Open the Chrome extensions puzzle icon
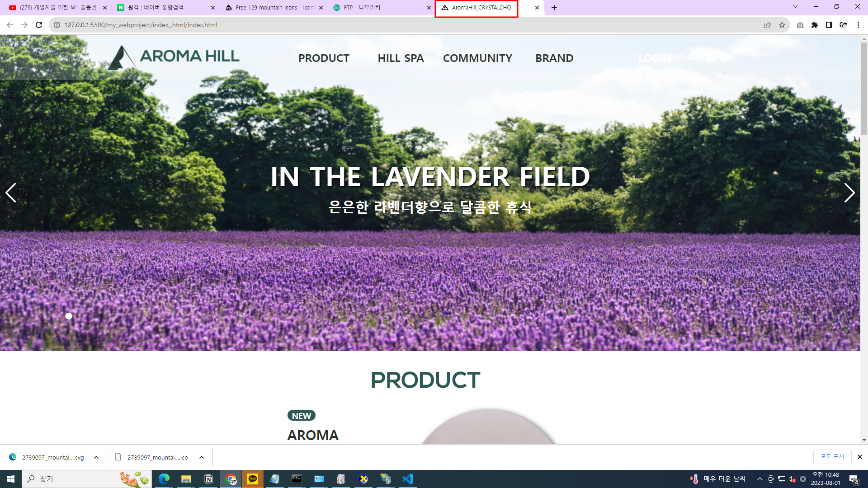The width and height of the screenshot is (868, 488). tap(815, 25)
